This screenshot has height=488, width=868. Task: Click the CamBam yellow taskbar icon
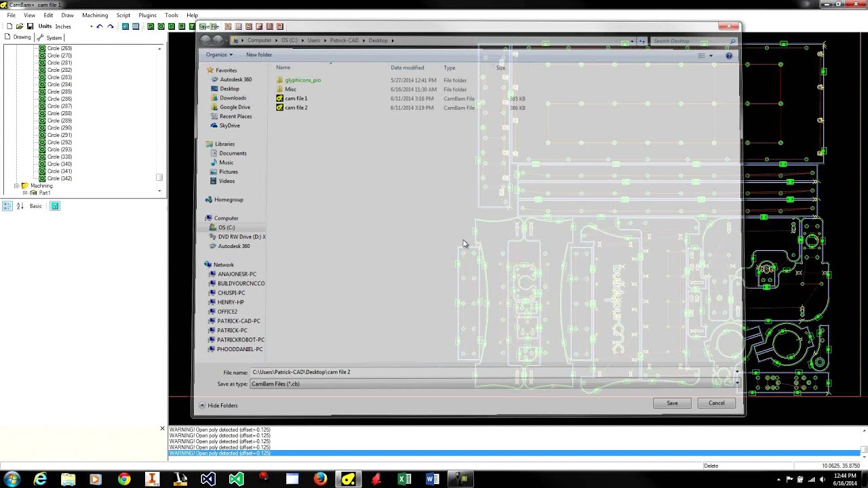(x=348, y=479)
